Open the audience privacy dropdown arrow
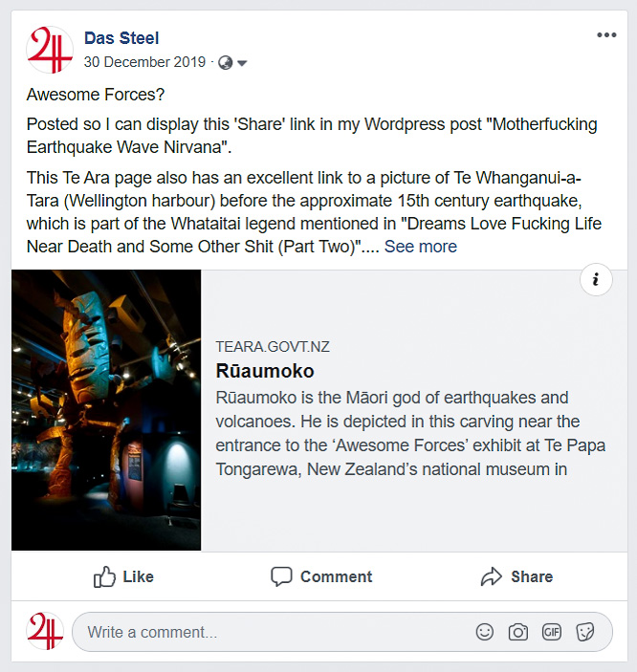This screenshot has width=637, height=672. tap(242, 63)
